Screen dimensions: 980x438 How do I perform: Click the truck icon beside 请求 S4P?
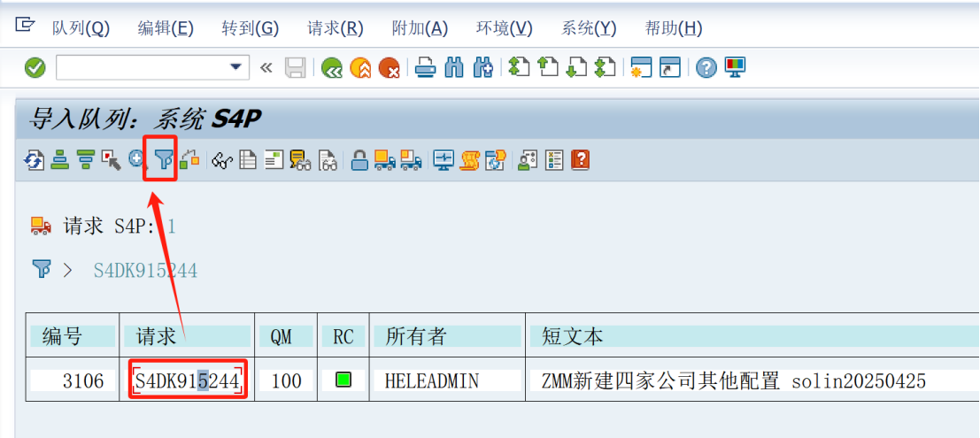pyautogui.click(x=41, y=226)
